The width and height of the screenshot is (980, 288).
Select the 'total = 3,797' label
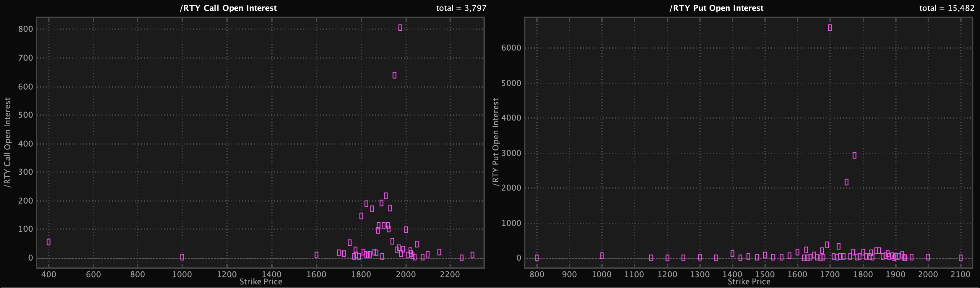461,8
